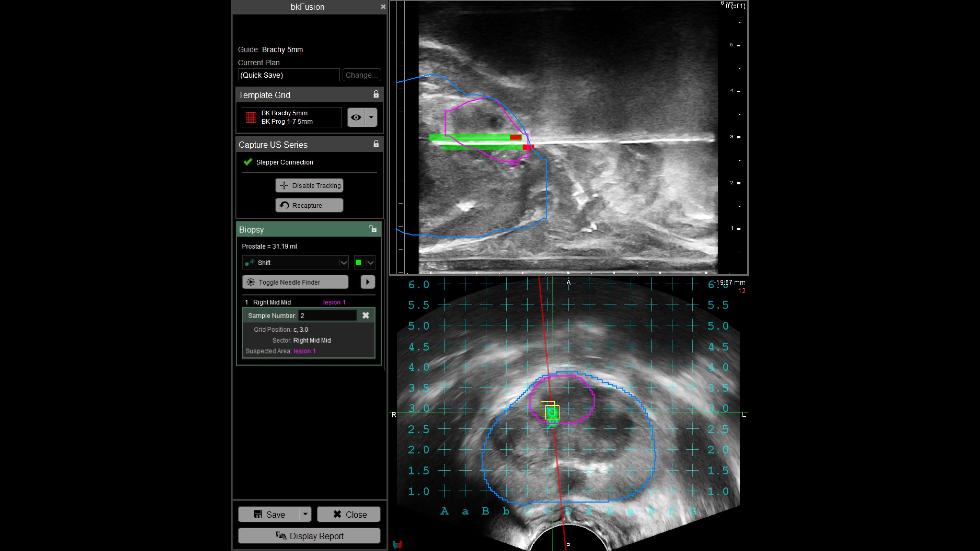Click orientation icon at bottom-left of view
Viewport: 980px width, 551px height.
398,544
